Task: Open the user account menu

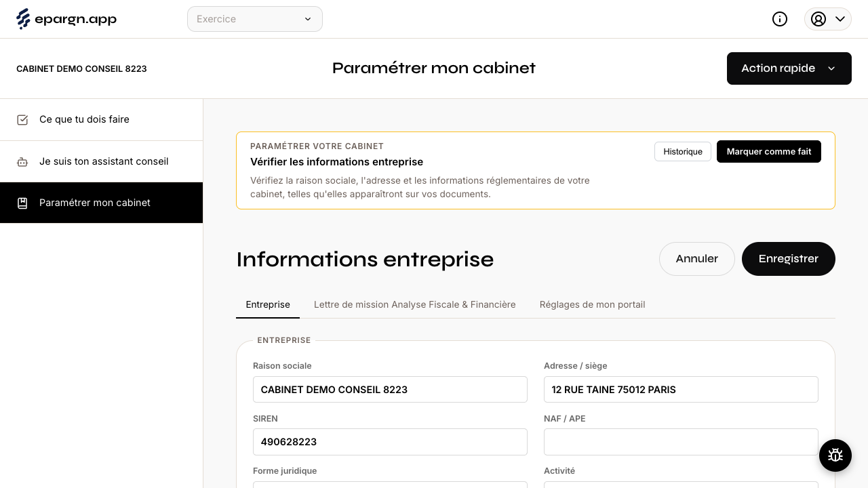Action: (828, 19)
